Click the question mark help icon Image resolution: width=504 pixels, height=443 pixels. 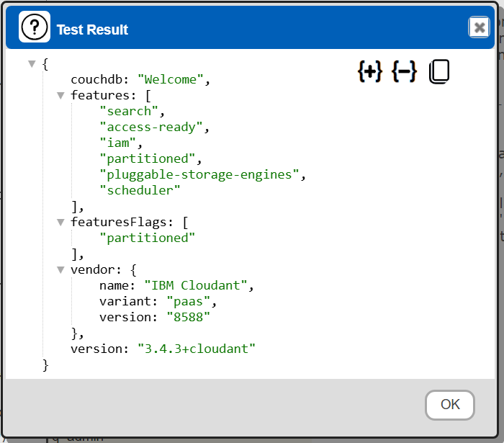[x=35, y=27]
